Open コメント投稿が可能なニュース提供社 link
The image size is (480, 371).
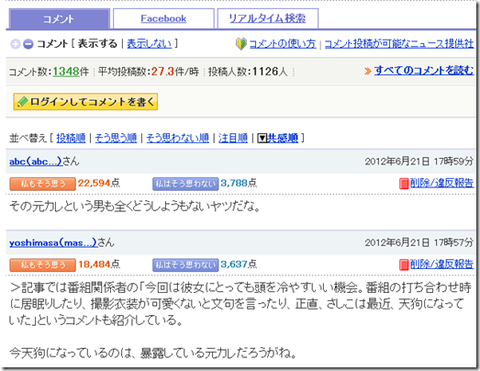pos(399,44)
